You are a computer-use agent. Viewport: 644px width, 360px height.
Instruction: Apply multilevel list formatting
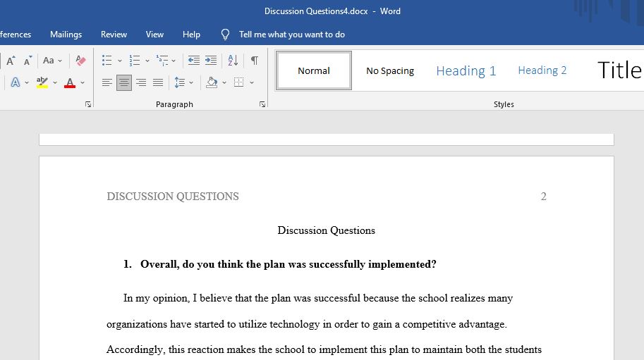click(x=162, y=61)
